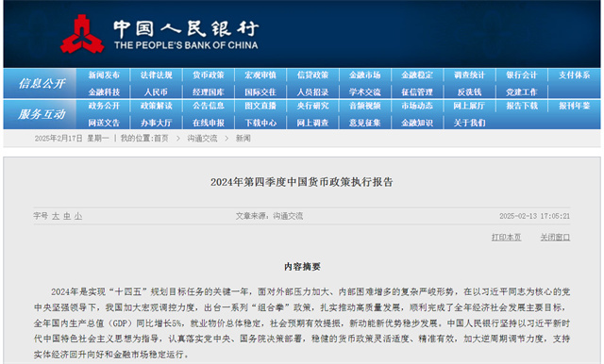The image size is (604, 364).
Task: Open 支付体系 navigation link
Action: pos(575,75)
